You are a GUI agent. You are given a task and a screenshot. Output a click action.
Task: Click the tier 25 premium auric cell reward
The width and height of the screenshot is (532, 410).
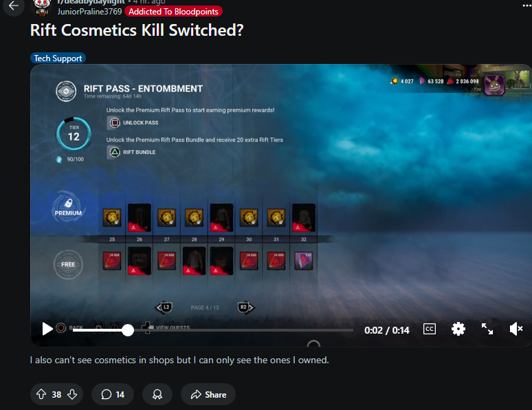[112, 217]
